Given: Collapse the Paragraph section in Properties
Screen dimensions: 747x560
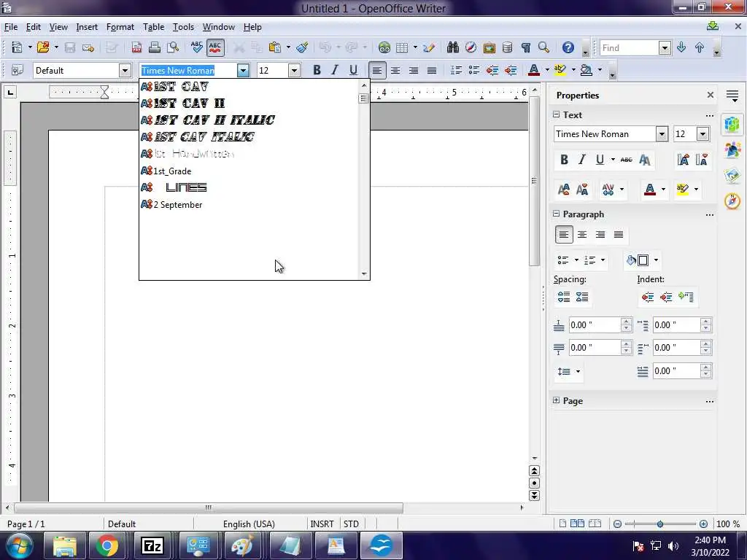Looking at the screenshot, I should (556, 214).
